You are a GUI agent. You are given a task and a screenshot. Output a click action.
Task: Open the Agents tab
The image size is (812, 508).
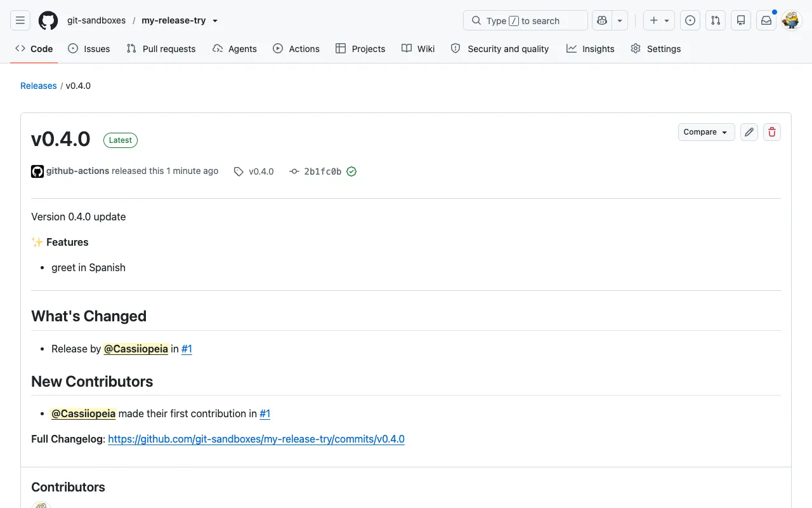pyautogui.click(x=235, y=49)
